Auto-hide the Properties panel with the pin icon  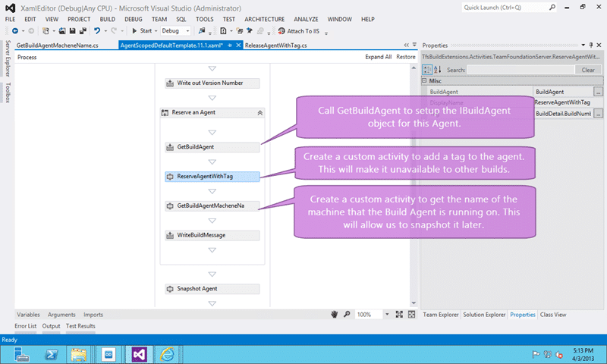591,45
